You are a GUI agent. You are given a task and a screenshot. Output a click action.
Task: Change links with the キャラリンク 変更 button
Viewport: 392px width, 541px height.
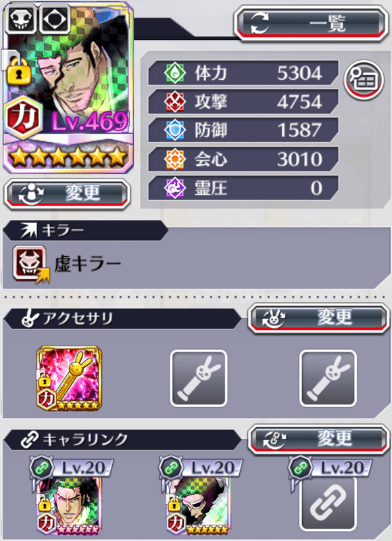318,440
